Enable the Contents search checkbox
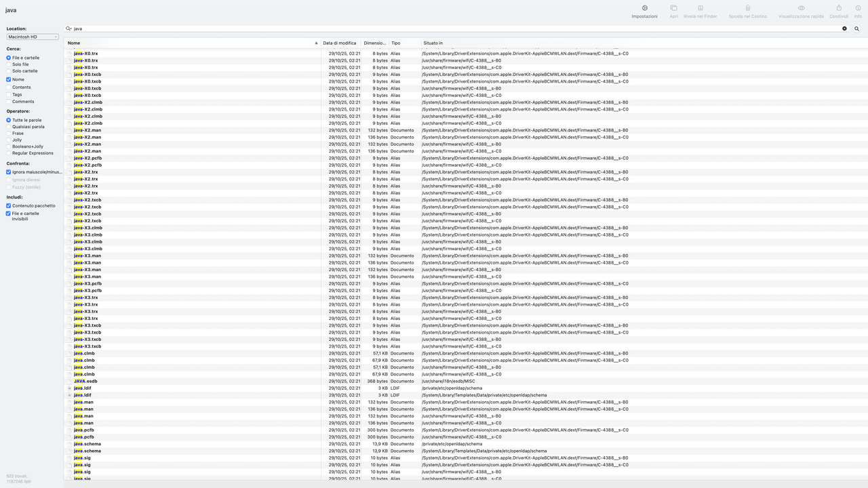 (9, 87)
